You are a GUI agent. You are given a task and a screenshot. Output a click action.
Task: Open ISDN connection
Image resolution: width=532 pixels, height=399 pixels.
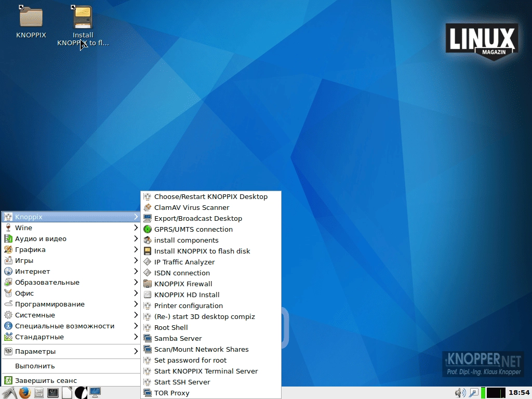(x=211, y=273)
